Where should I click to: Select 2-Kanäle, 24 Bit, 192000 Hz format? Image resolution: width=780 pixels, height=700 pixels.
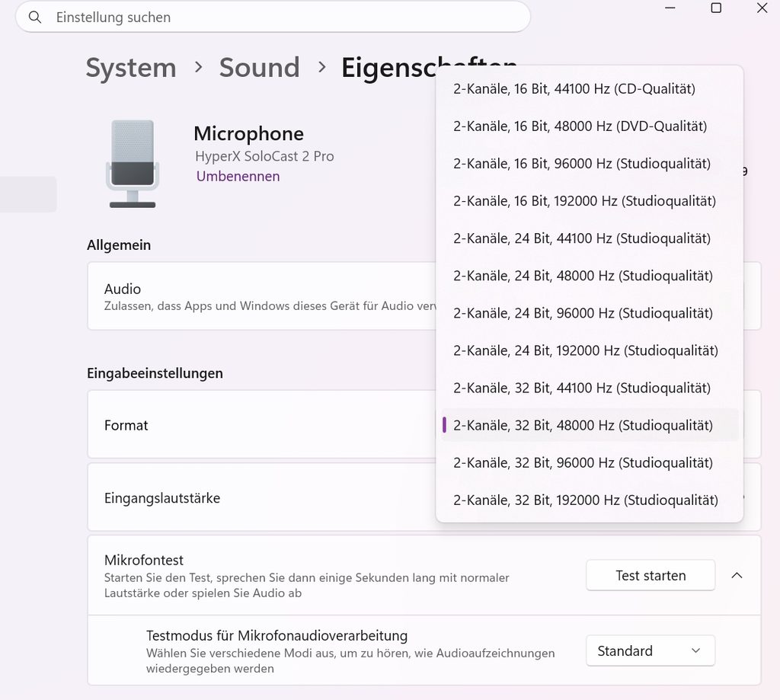(x=590, y=350)
